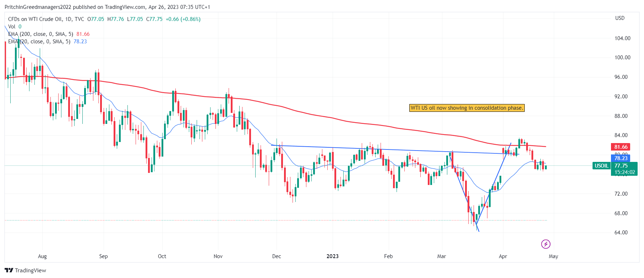Viewport: 644px width, 278px height.
Task: Click the C77.75 close value
Action: 154,19
